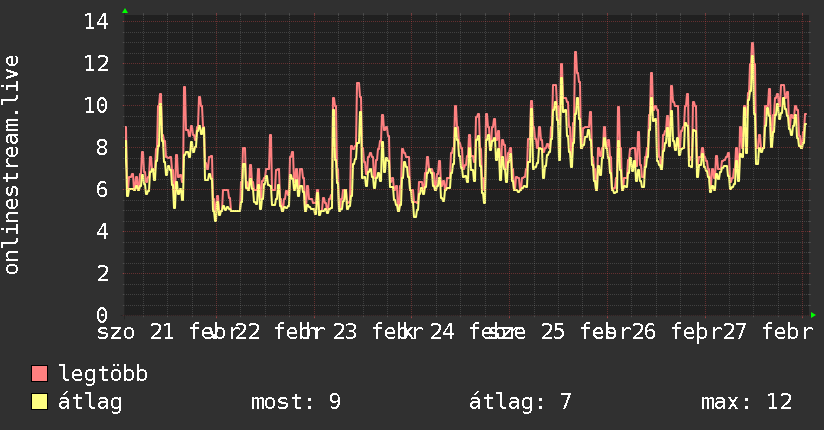The height and width of the screenshot is (430, 824).
Task: Click the y-axis label 4
Action: pos(102,231)
